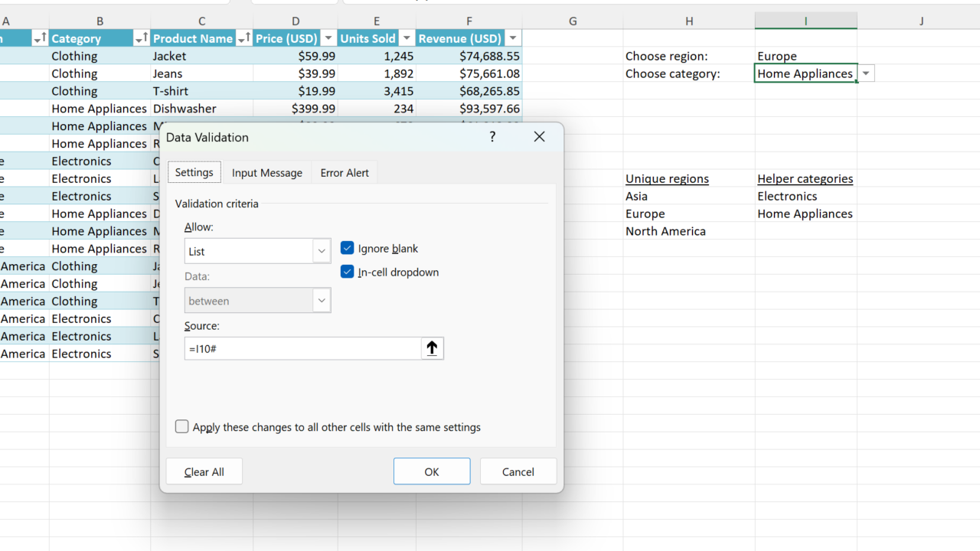Toggle the In-cell dropdown checkbox

pyautogui.click(x=348, y=272)
